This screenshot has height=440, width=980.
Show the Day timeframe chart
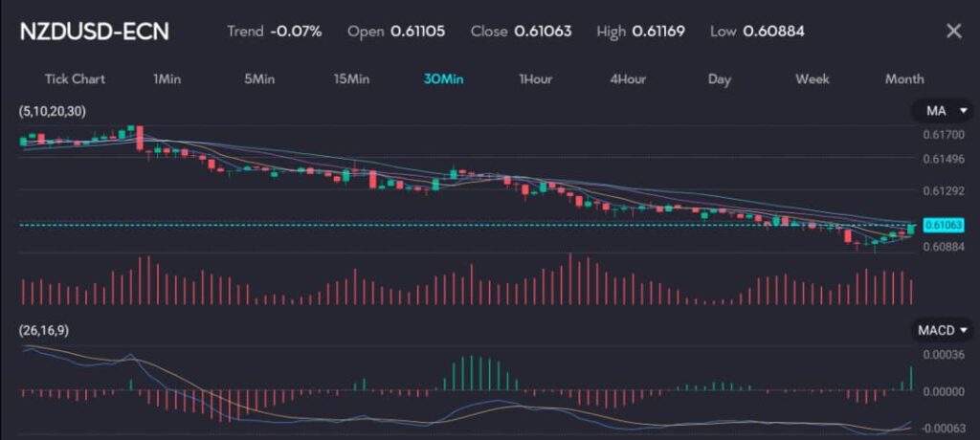tap(720, 78)
